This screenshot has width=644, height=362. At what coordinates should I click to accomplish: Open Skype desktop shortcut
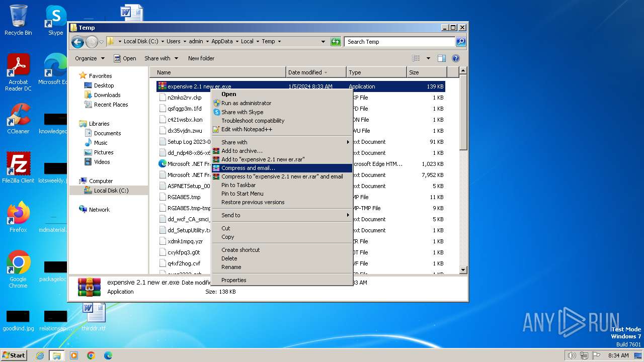pyautogui.click(x=55, y=20)
